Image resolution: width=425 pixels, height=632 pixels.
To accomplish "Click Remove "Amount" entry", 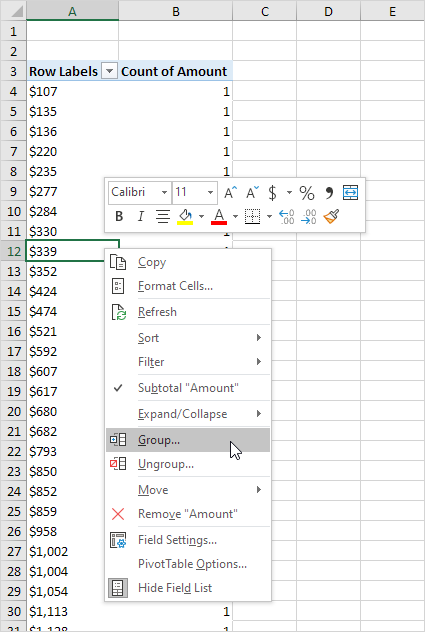I will pos(188,514).
